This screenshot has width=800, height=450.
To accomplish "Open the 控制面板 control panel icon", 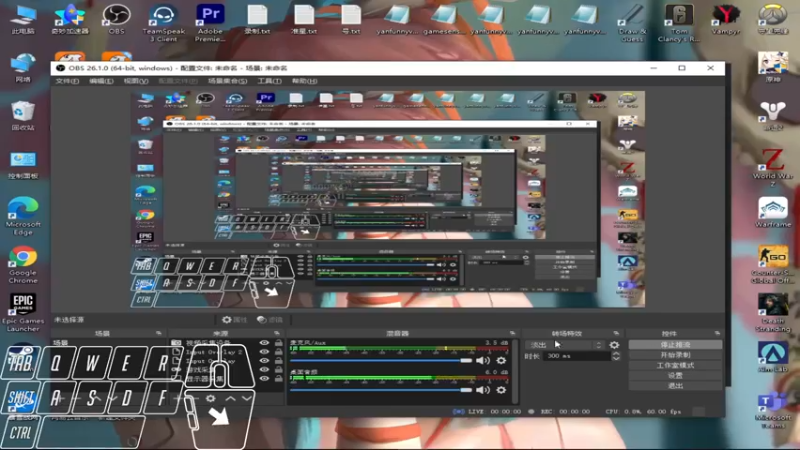I will [22, 164].
